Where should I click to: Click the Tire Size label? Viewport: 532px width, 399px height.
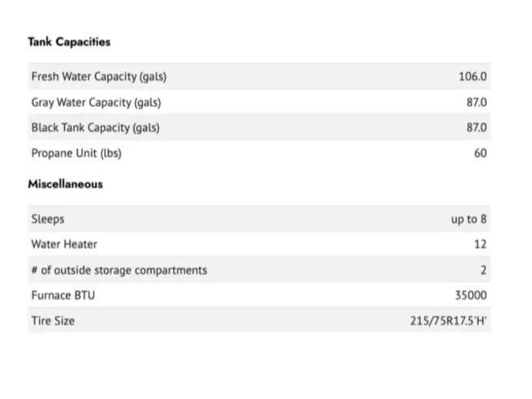point(53,321)
